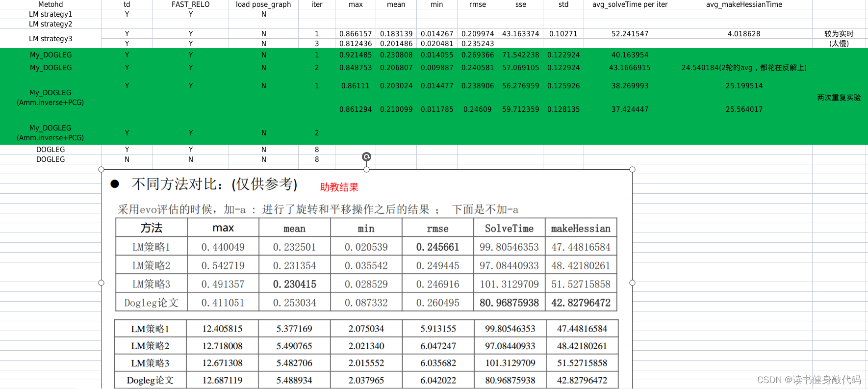The height and width of the screenshot is (389, 868).
Task: Select the 'LM strategy1' cell
Action: 51,14
